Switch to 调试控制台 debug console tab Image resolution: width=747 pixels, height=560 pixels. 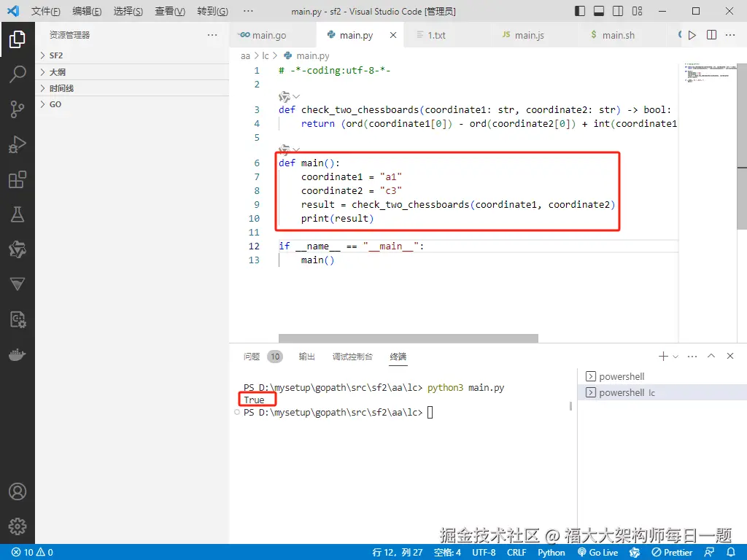(x=352, y=356)
